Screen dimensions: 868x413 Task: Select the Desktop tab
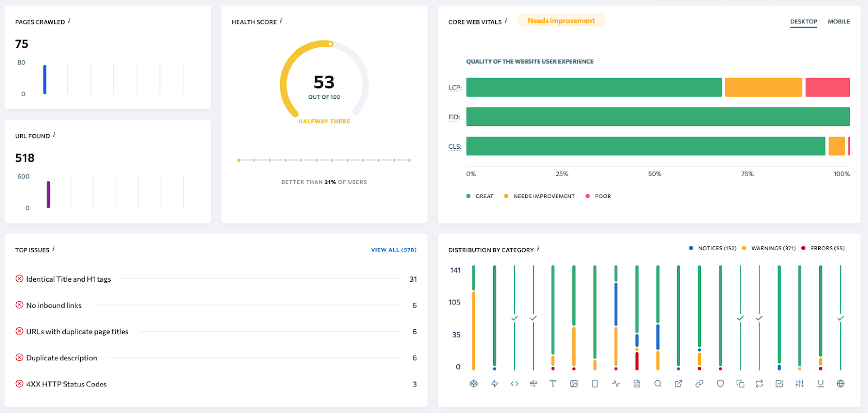point(803,22)
